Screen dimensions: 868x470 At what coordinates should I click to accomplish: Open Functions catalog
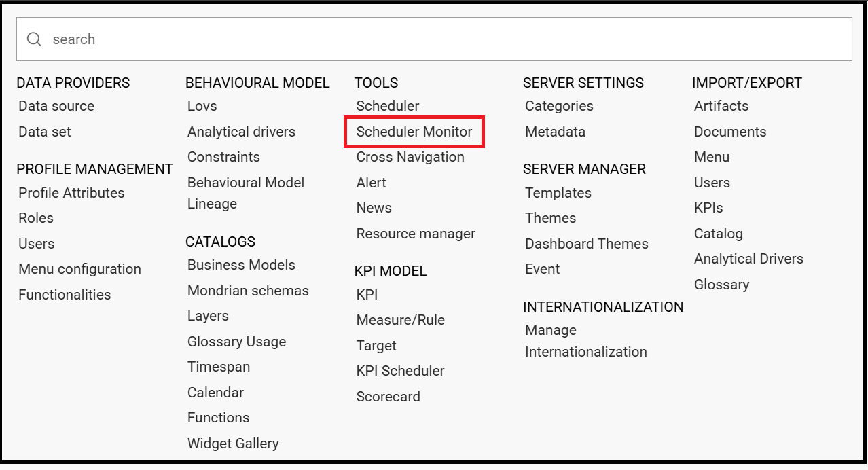(x=218, y=418)
